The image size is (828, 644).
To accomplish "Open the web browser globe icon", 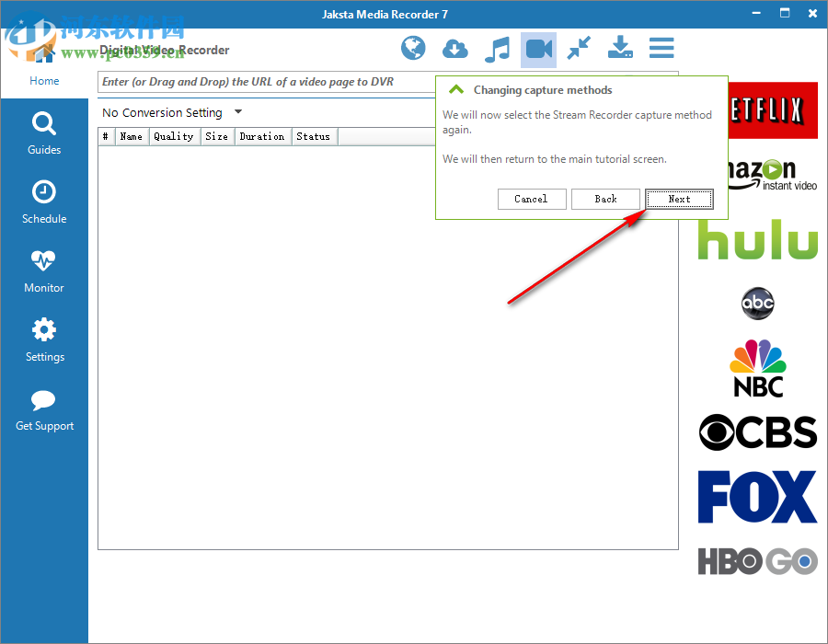I will click(413, 48).
